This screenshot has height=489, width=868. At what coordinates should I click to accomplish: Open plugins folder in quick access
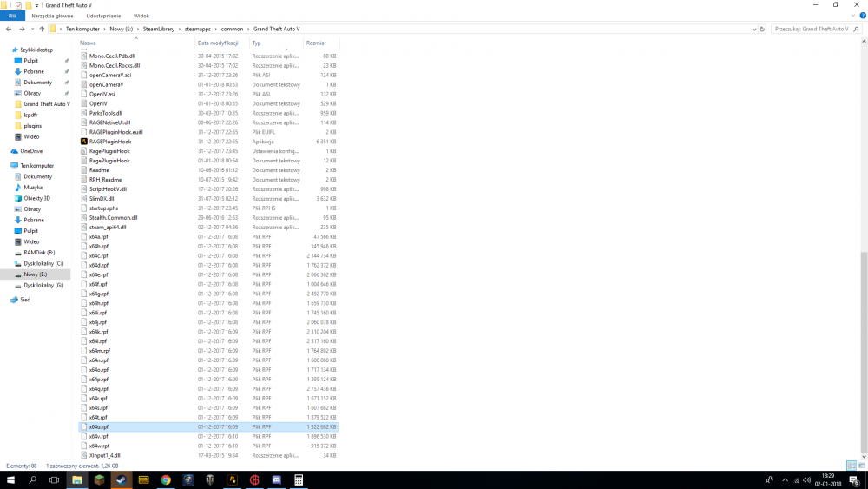tap(32, 126)
